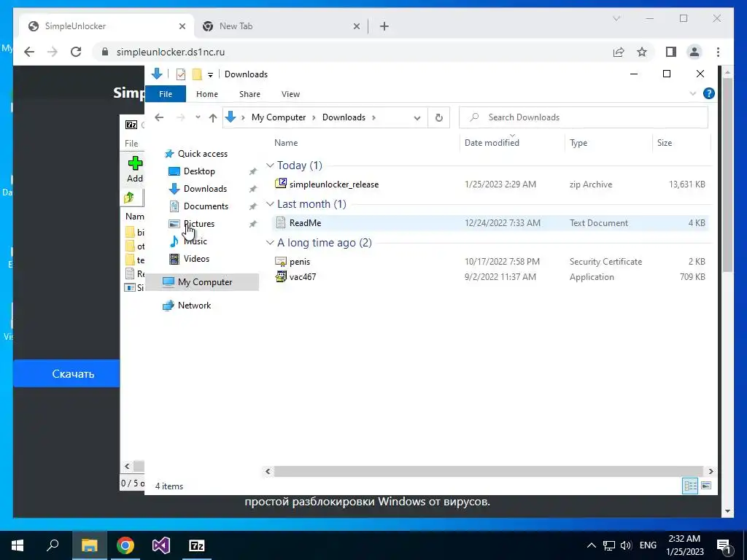Open Downloads folder in Quick access
The image size is (747, 560).
(205, 189)
